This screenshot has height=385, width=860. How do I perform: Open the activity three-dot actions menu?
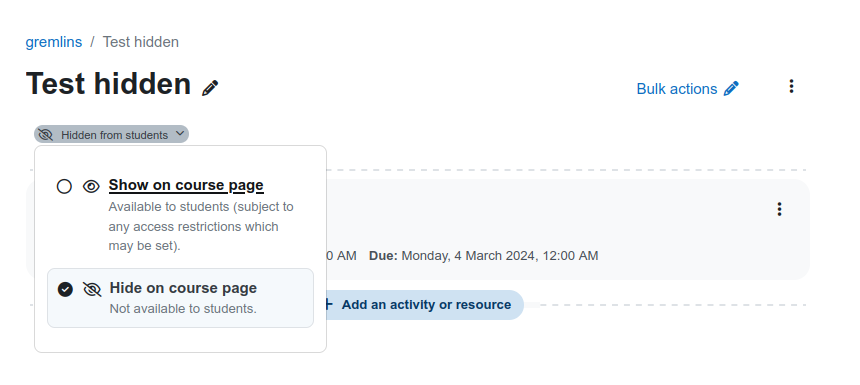(x=779, y=209)
